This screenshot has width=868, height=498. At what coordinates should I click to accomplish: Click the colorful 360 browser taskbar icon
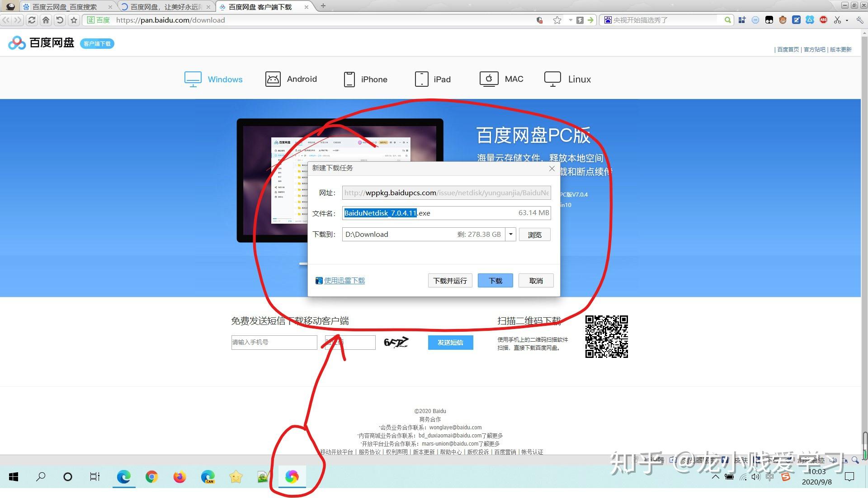[x=292, y=477]
